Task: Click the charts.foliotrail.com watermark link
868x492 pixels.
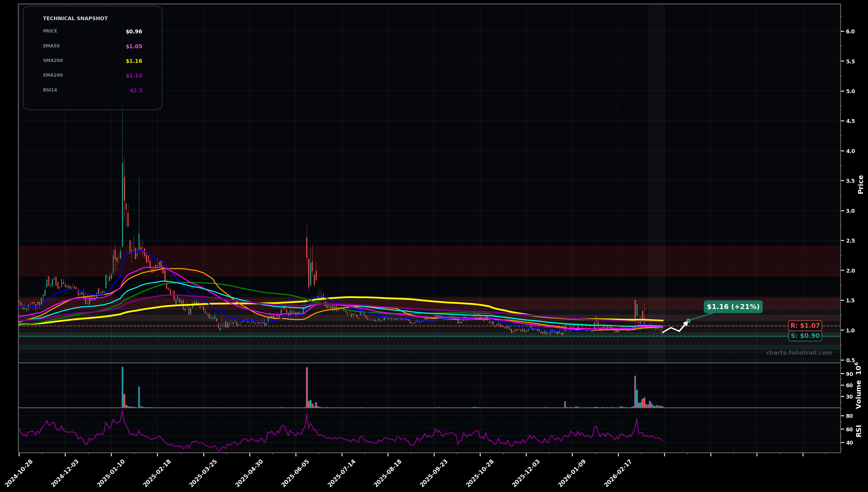Action: coord(799,353)
